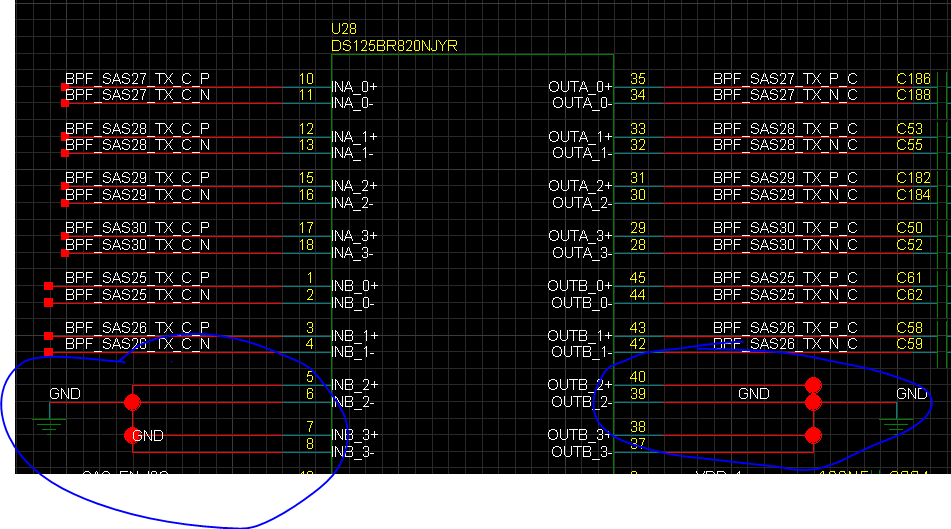Select capacitor designator C52

click(909, 244)
